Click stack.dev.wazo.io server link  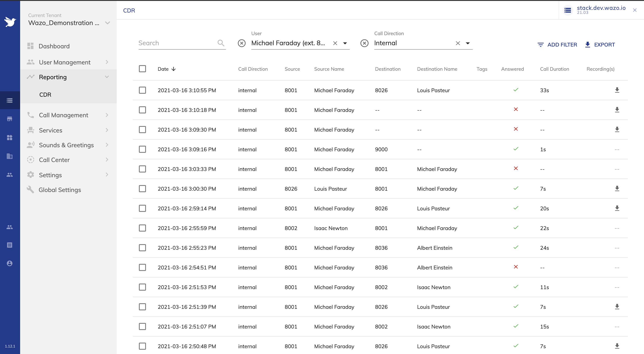[x=601, y=8]
